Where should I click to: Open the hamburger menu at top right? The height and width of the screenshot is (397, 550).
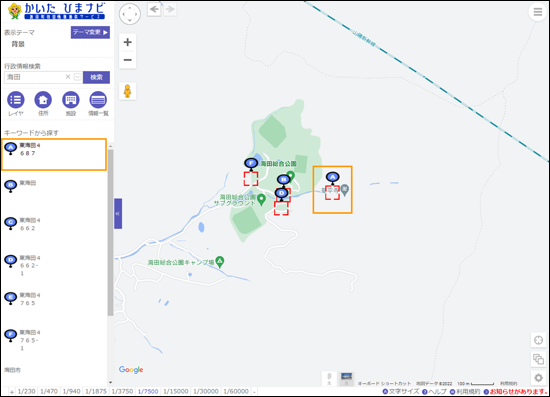(x=538, y=12)
